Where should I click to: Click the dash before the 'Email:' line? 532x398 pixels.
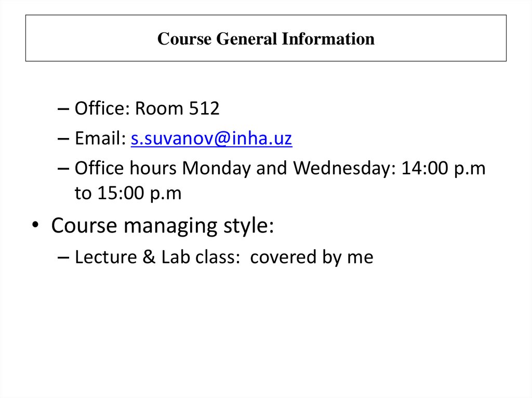63,139
